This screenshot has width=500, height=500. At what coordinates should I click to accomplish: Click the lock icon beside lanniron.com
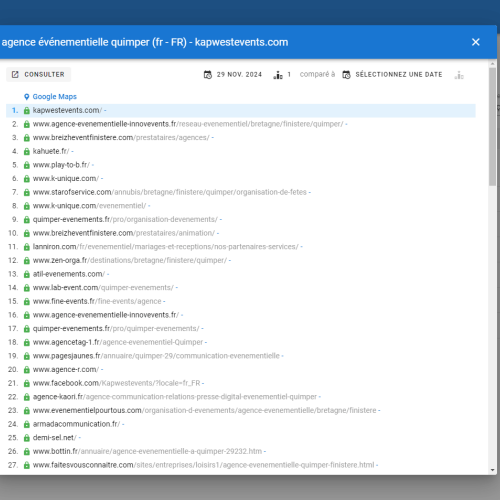27,247
